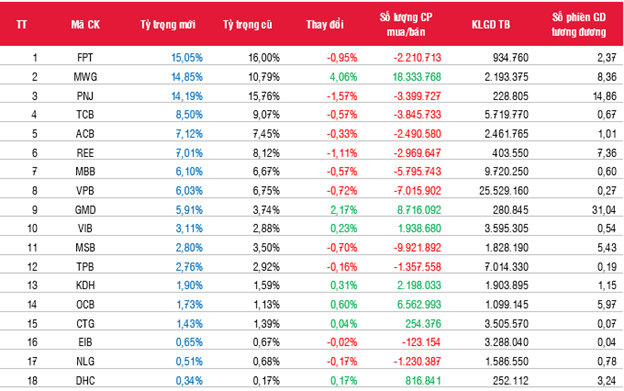Click the "KLGD TB" column header
This screenshot has width=624, height=391.
tap(491, 25)
